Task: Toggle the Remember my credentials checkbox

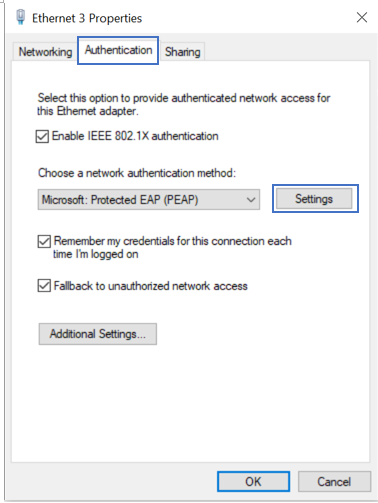Action: click(x=44, y=241)
